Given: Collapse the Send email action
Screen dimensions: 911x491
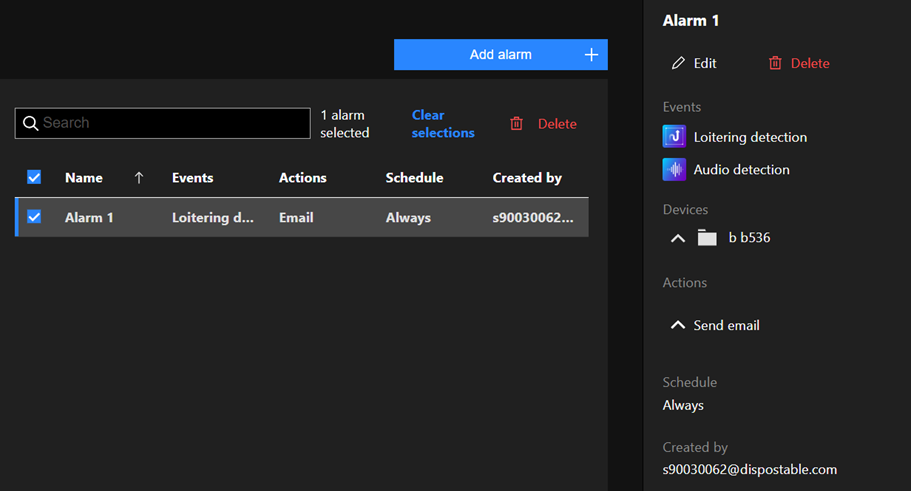Looking at the screenshot, I should [678, 325].
